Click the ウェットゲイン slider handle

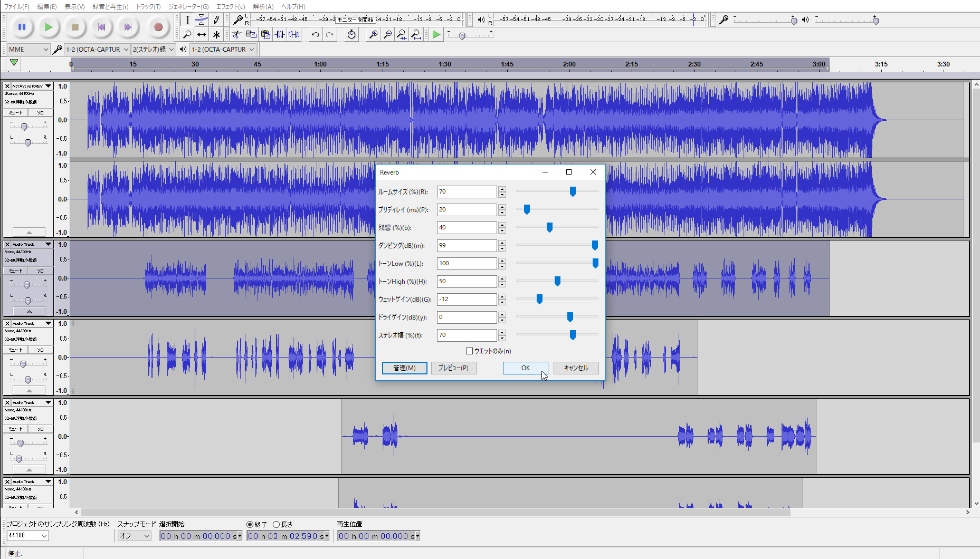coord(539,299)
